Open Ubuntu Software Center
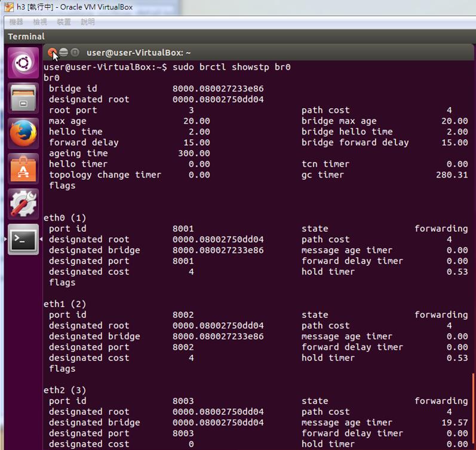The image size is (476, 450). 23,169
